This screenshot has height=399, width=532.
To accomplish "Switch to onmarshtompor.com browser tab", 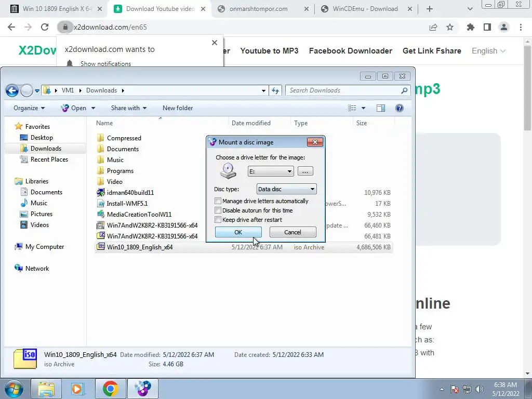I will tap(258, 9).
